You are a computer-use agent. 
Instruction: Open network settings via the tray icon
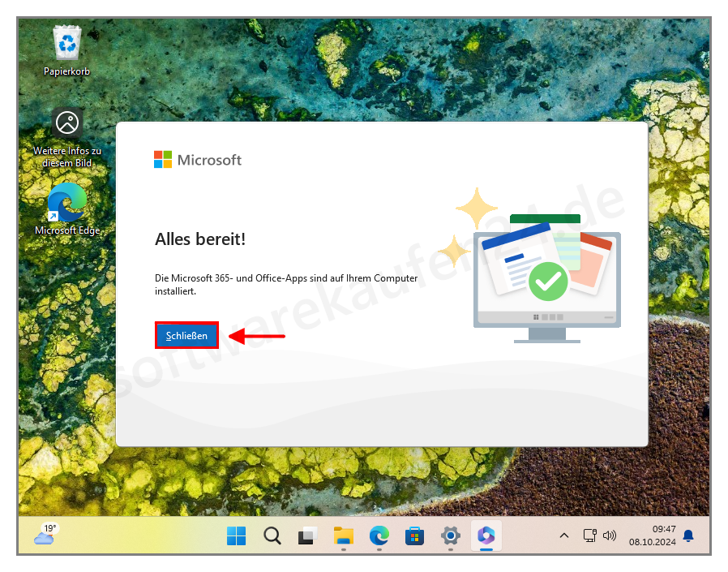click(x=589, y=535)
